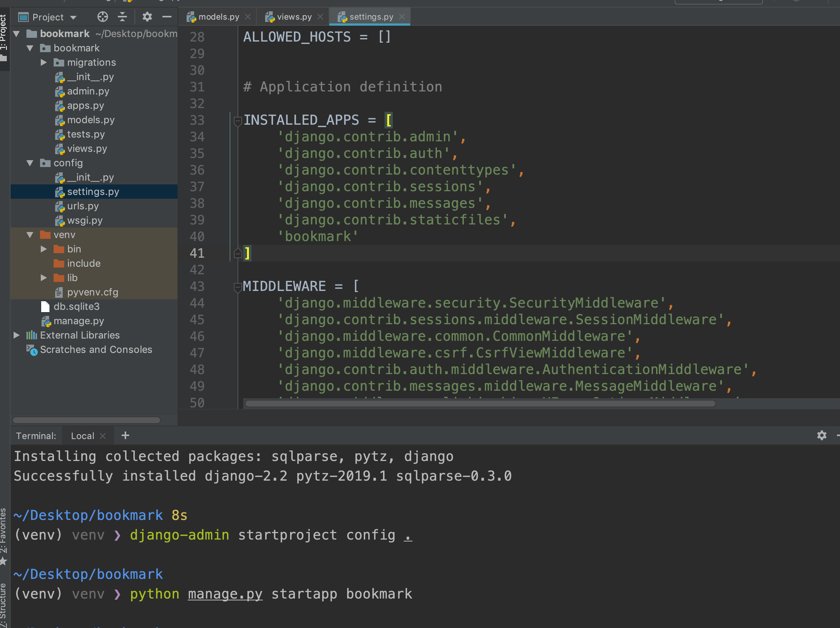Click the editor horizontal scrollbar
The width and height of the screenshot is (840, 628).
tap(480, 404)
